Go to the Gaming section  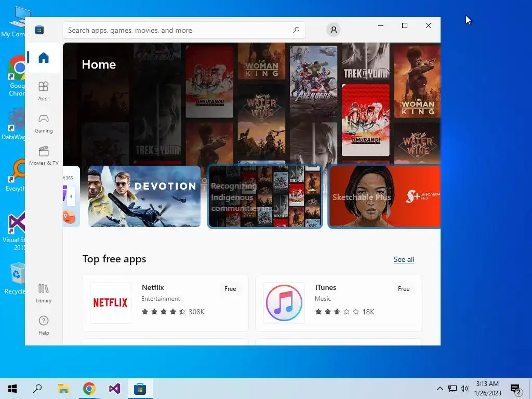pos(44,124)
